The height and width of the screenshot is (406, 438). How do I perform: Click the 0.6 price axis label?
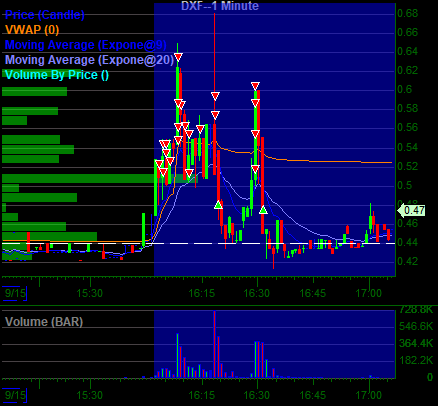pos(405,89)
